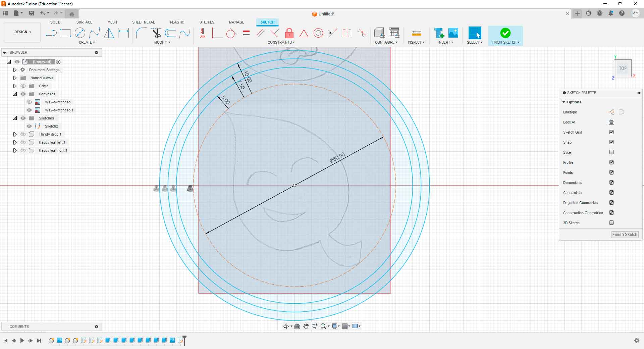Image resolution: width=644 pixels, height=349 pixels.
Task: Click the Ø60.00 diameter dimension
Action: coord(337,158)
